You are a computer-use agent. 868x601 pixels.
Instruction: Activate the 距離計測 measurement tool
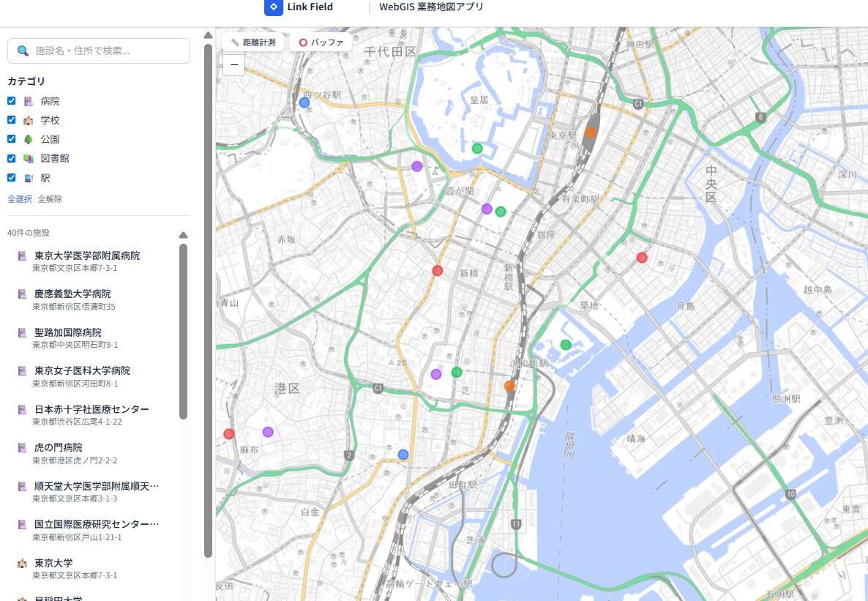[x=253, y=42]
